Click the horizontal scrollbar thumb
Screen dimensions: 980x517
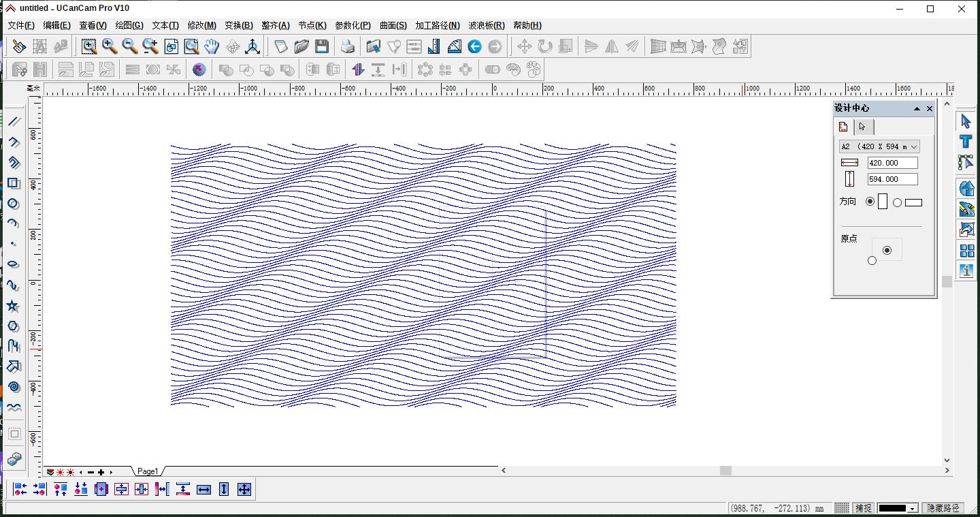(x=725, y=471)
